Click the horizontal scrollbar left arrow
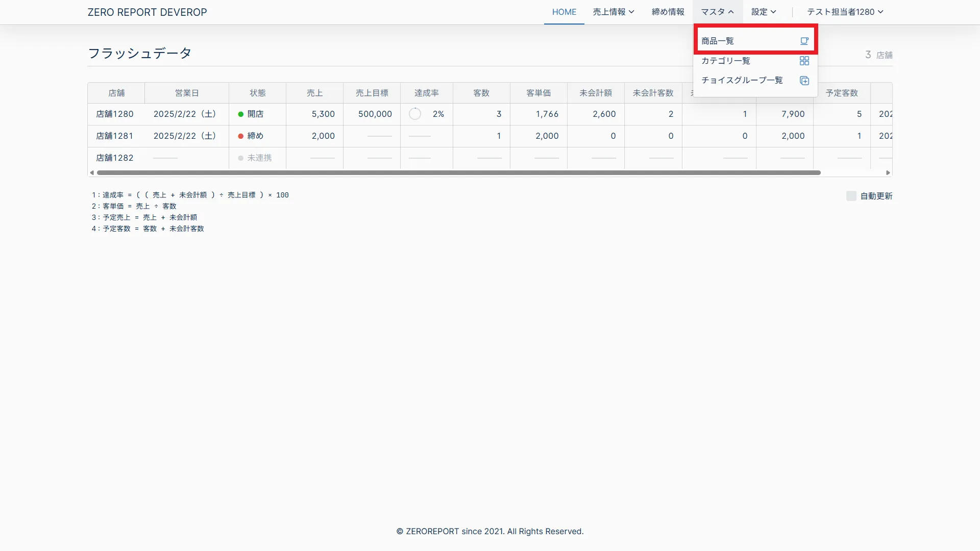The image size is (980, 551). [92, 173]
